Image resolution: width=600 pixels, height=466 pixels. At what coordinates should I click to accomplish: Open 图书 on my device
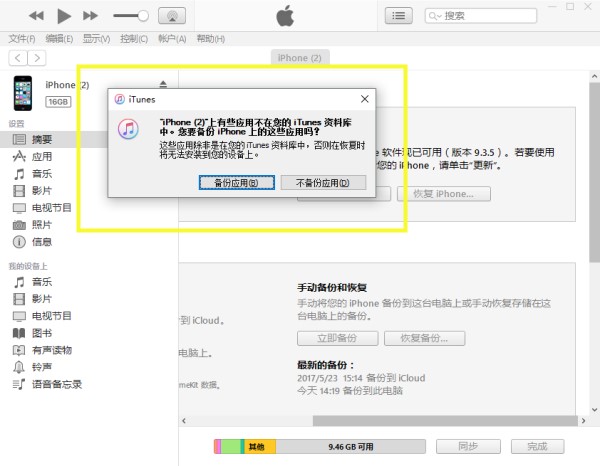tap(41, 333)
